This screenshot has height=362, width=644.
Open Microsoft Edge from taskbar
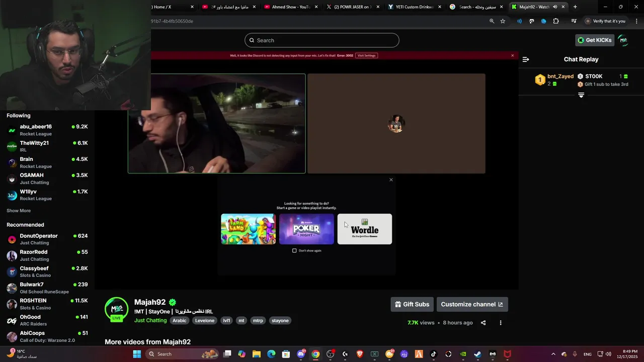point(271,354)
